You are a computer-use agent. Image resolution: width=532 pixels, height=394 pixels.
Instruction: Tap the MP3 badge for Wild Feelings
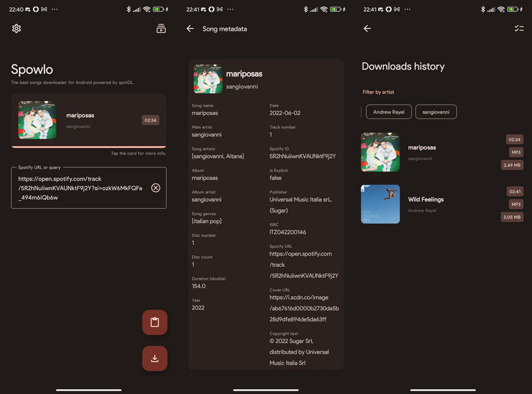point(516,204)
